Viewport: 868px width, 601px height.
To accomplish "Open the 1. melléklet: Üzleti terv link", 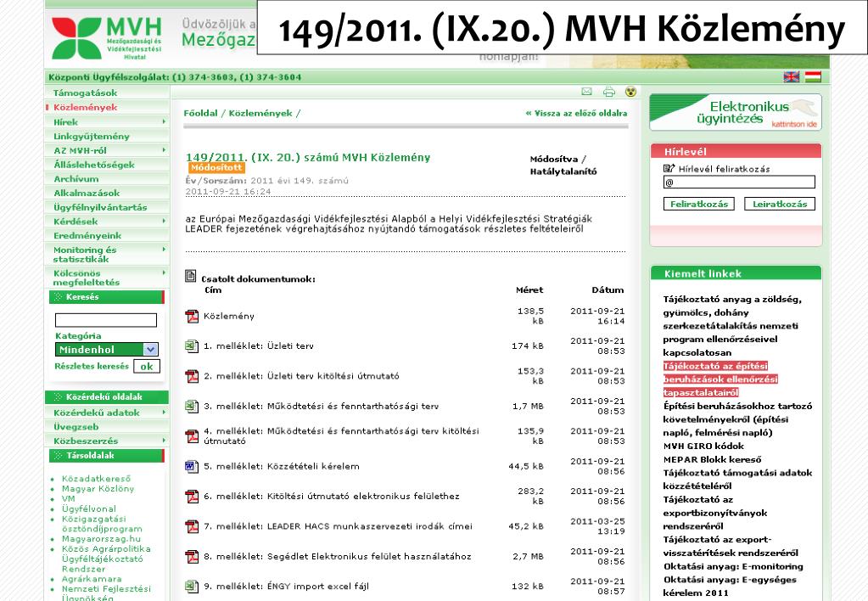I will click(259, 346).
